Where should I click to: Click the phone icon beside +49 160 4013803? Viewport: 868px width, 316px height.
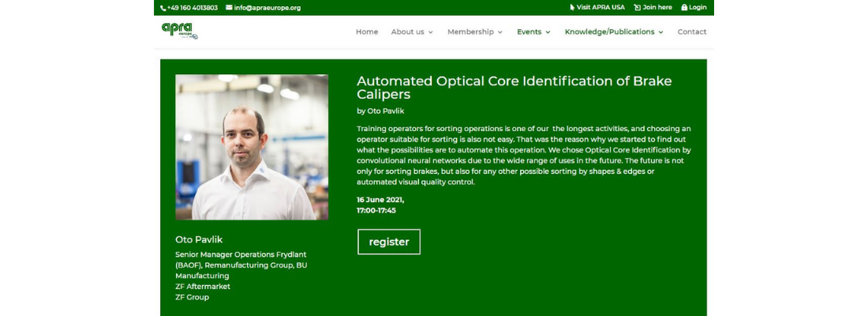(x=163, y=9)
